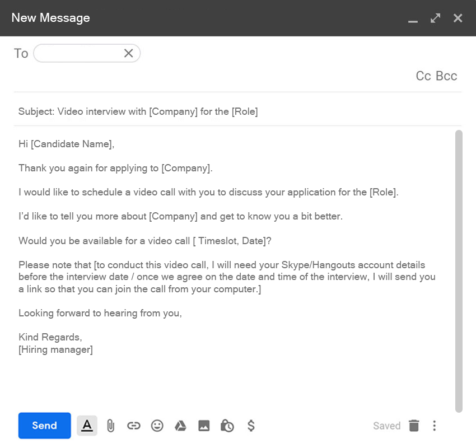Add Bcc recipients

click(x=446, y=76)
